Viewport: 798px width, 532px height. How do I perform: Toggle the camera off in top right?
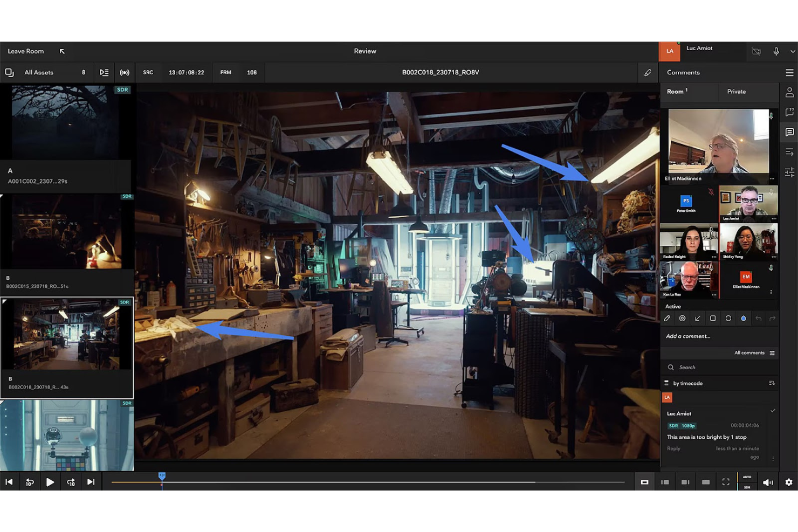756,51
